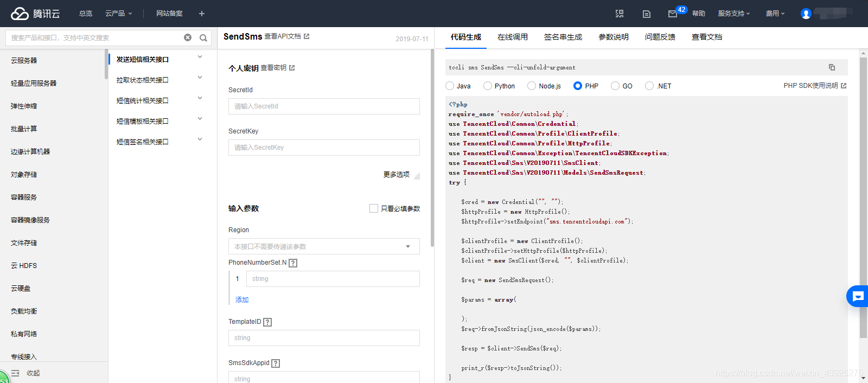This screenshot has width=868, height=383.
Task: Click 更多选项 text
Action: 396,175
